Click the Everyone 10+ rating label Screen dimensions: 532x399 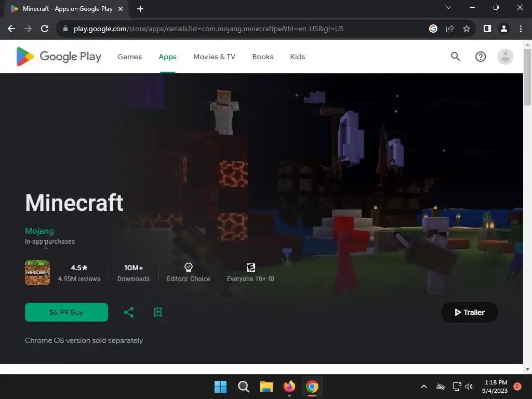click(x=246, y=279)
